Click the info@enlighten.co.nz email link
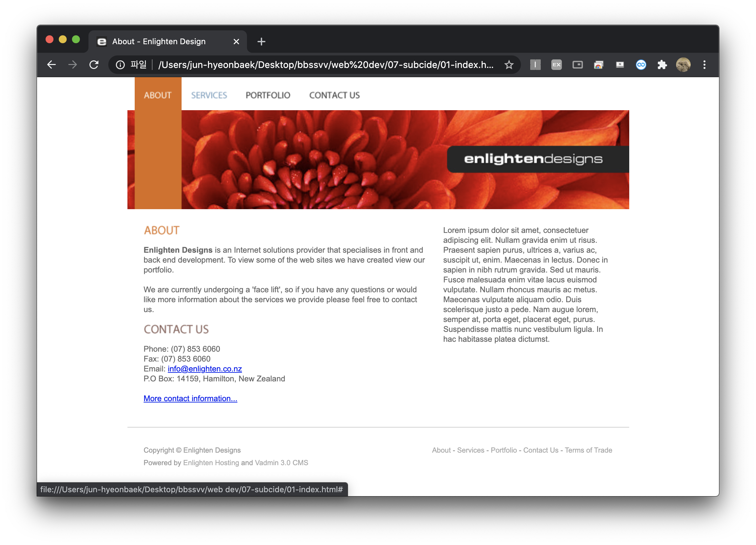The width and height of the screenshot is (756, 545). click(205, 369)
